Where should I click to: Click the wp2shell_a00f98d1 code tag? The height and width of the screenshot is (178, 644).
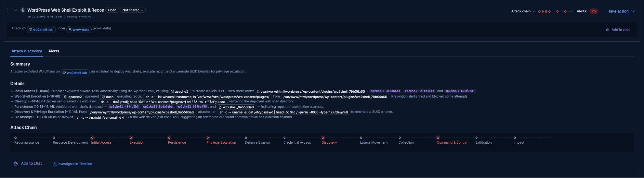[460, 91]
